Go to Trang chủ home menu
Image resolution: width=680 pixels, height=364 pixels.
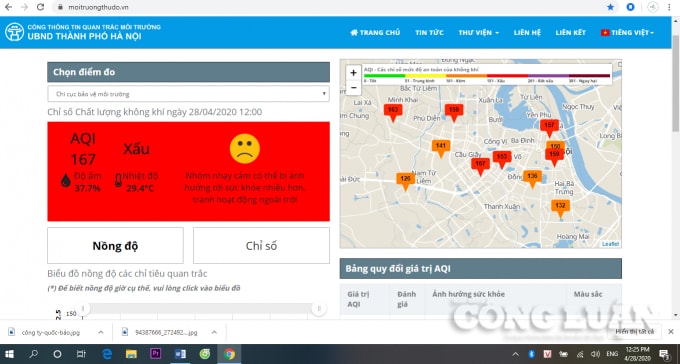click(x=375, y=33)
